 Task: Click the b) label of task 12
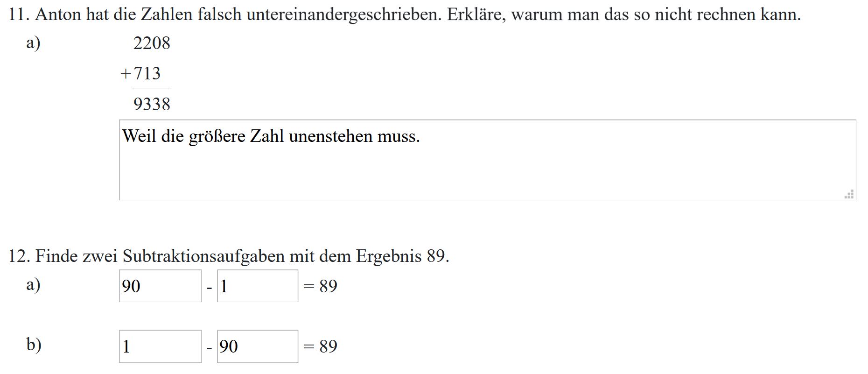(x=34, y=345)
